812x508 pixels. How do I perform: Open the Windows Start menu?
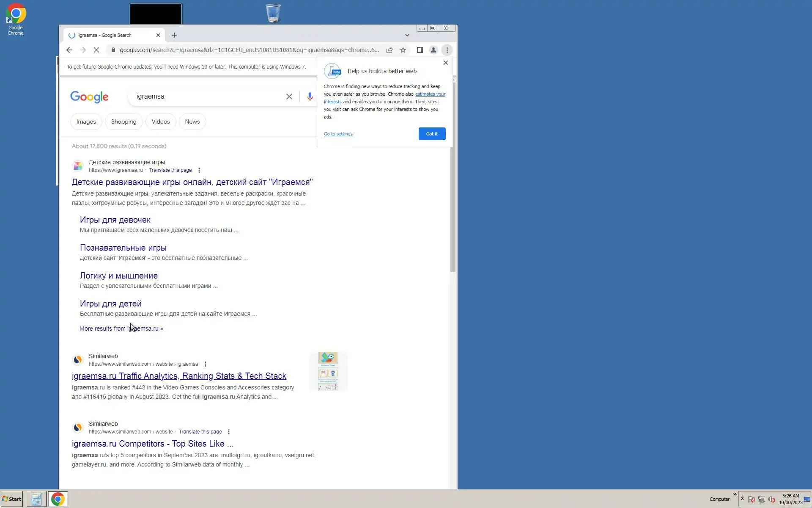tap(12, 499)
